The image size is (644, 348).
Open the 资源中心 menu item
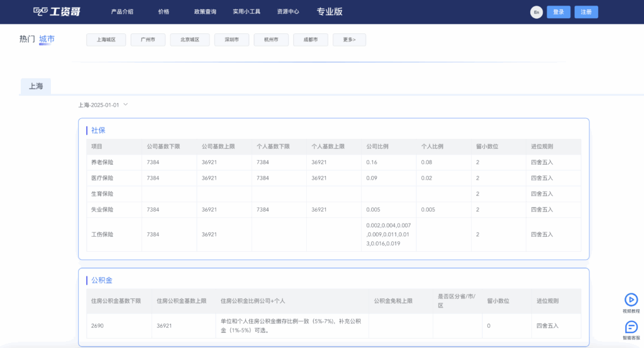point(288,11)
